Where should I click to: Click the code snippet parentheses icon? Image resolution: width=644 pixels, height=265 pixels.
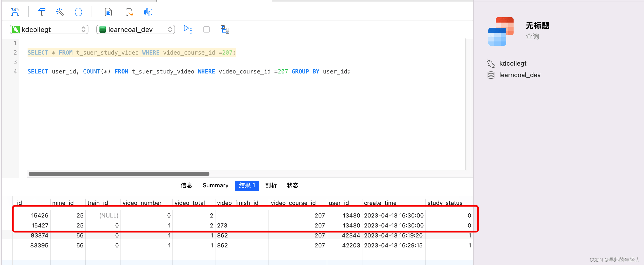[x=78, y=12]
